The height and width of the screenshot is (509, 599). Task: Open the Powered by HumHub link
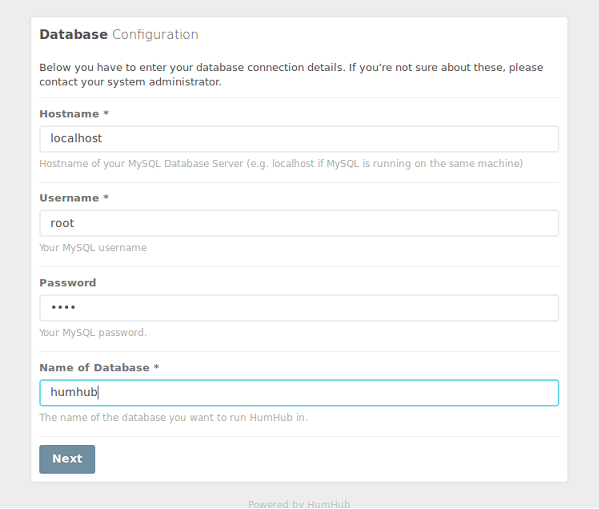[299, 504]
